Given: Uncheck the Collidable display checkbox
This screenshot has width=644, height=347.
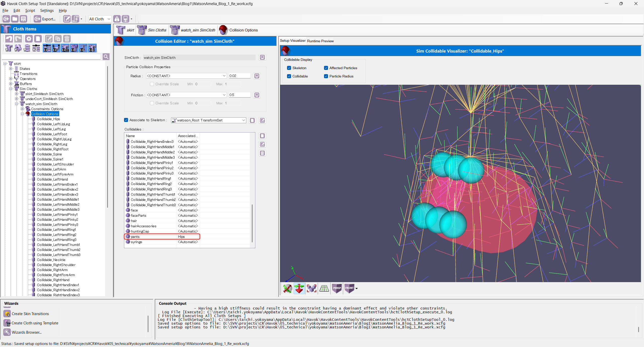Looking at the screenshot, I should pyautogui.click(x=289, y=76).
